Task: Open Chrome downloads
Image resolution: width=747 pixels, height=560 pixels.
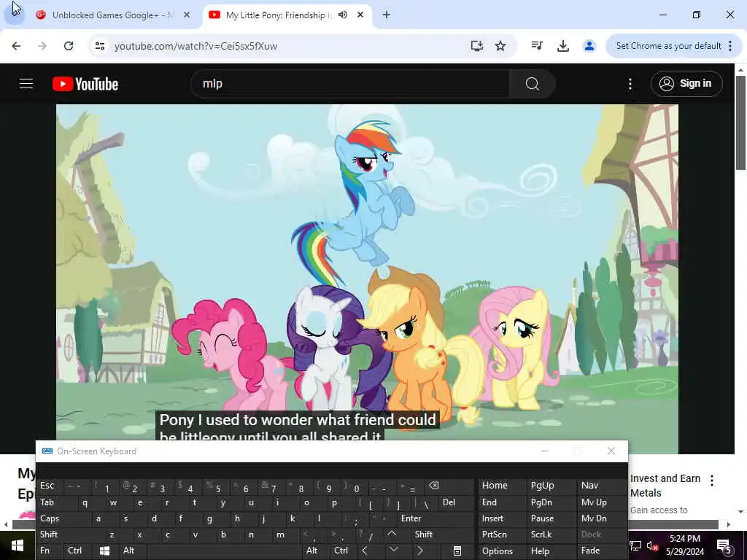Action: 563,46
